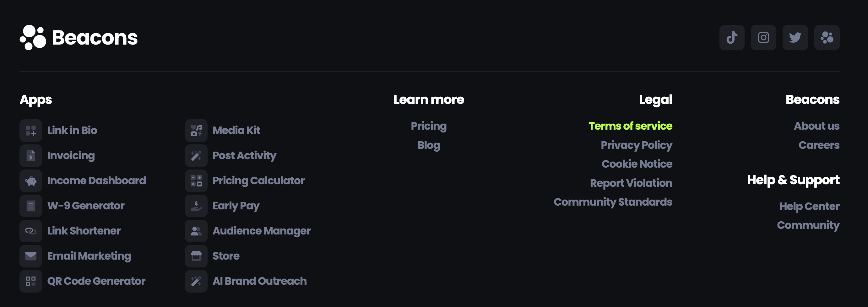The width and height of the screenshot is (868, 307).
Task: Open the Beacons profile icon button
Action: (x=827, y=37)
